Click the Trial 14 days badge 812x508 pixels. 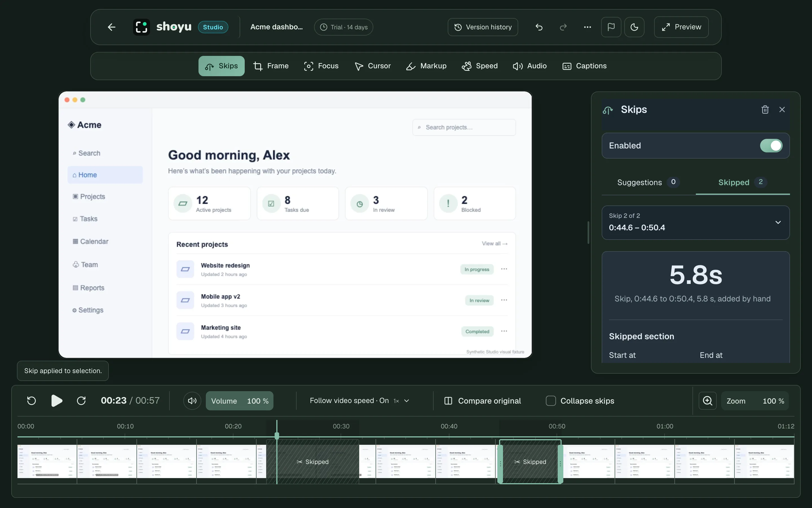pos(344,27)
